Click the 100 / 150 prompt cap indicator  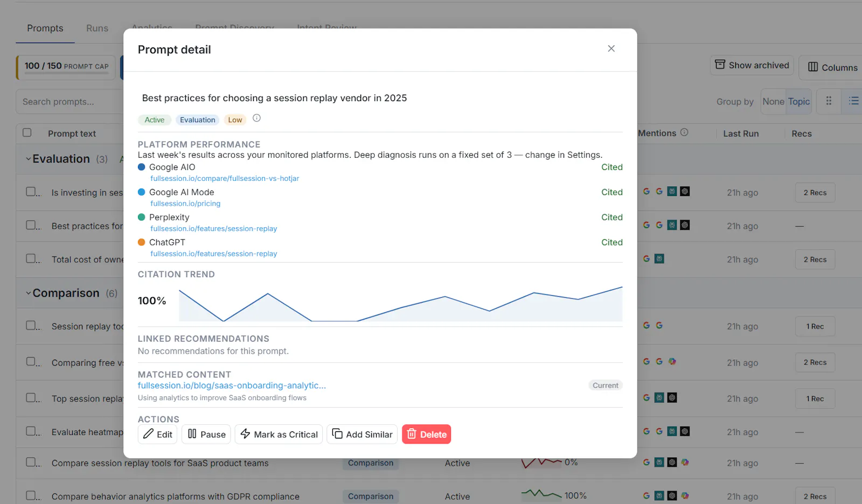point(66,67)
